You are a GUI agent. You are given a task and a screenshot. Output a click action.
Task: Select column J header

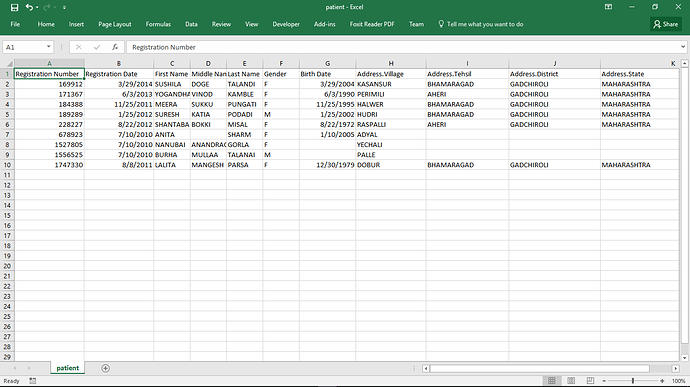click(554, 63)
